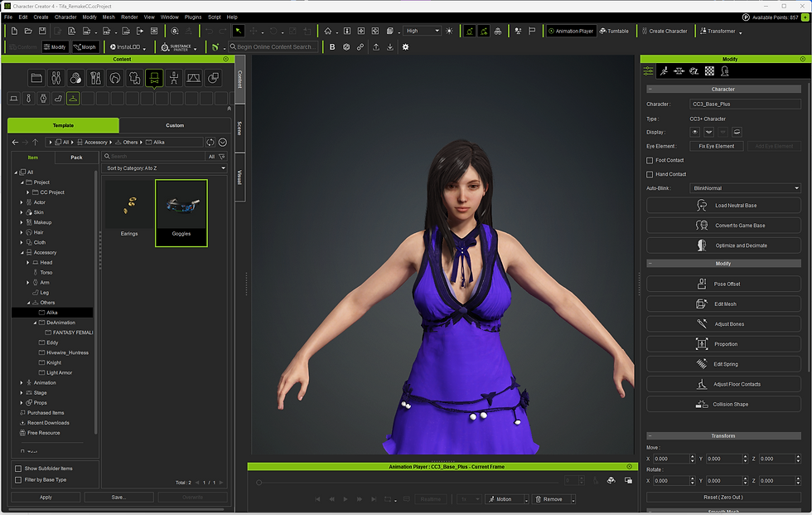Toggle the Turntable button

[x=614, y=31]
